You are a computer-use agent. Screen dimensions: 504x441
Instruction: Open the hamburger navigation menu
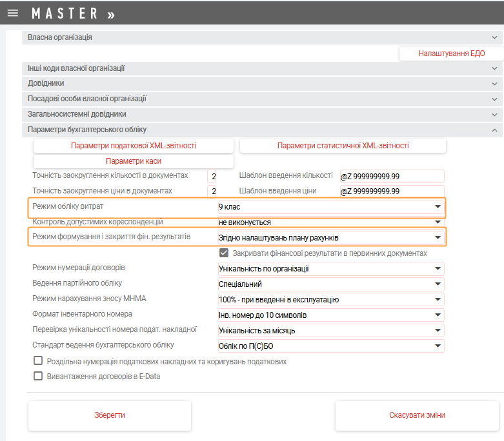(13, 13)
